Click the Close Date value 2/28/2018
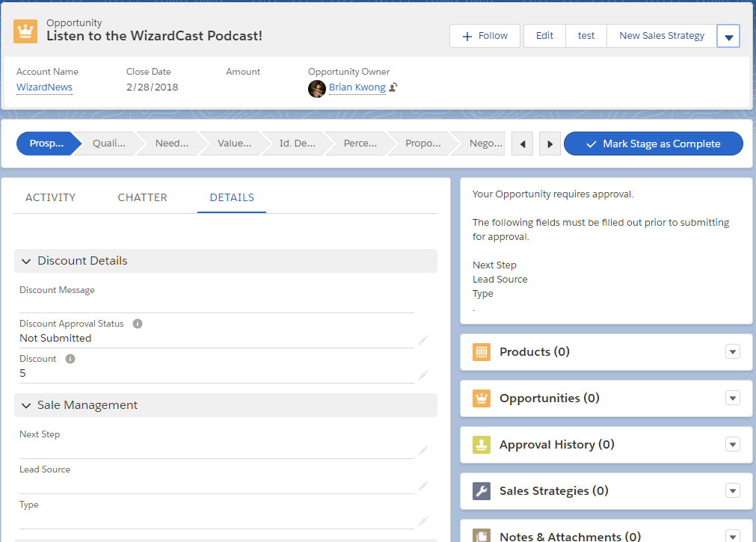756x542 pixels. (x=153, y=87)
